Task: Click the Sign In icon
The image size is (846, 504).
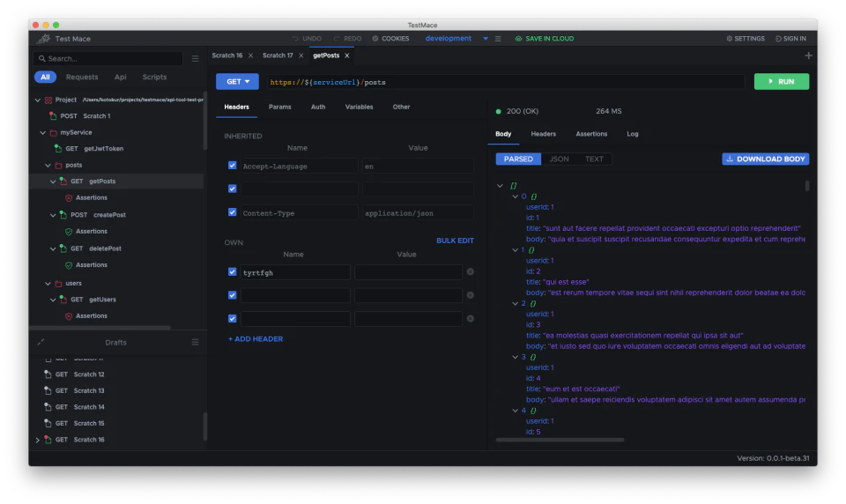Action: click(x=778, y=39)
